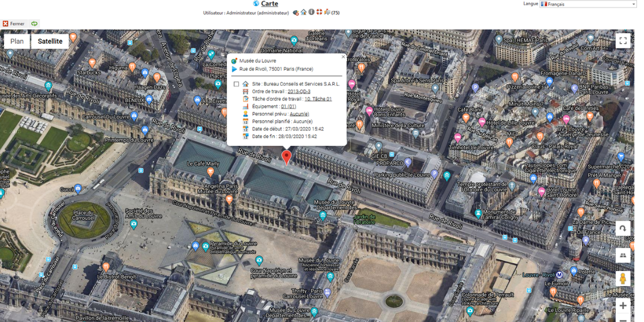Click the Gucci shop marker
Image resolution: width=644 pixels, height=322 pixels.
pos(78,188)
